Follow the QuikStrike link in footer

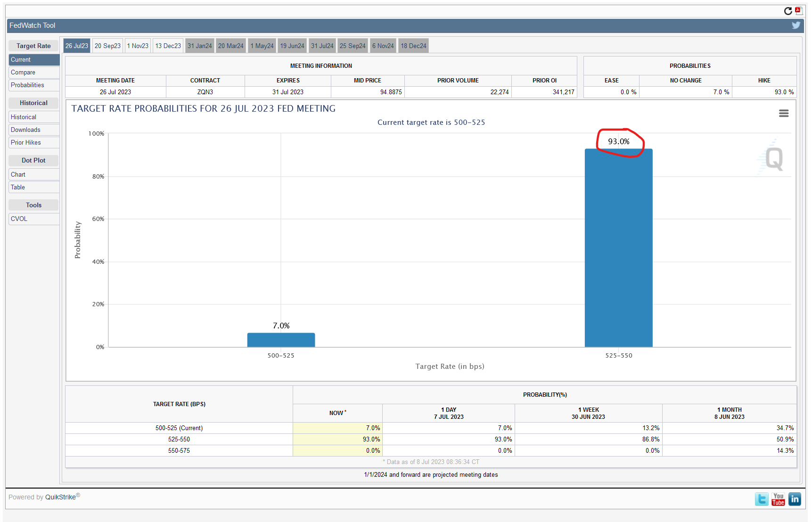click(60, 497)
